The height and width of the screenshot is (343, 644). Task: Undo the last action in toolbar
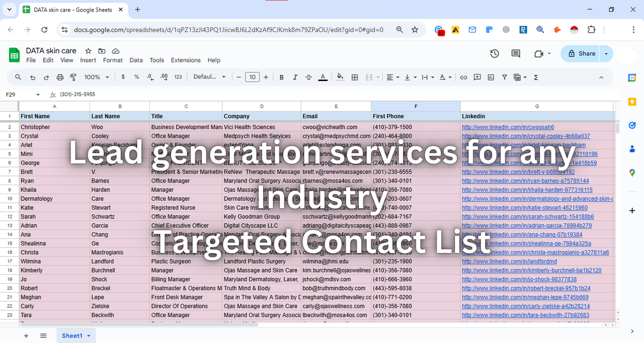coord(33,77)
